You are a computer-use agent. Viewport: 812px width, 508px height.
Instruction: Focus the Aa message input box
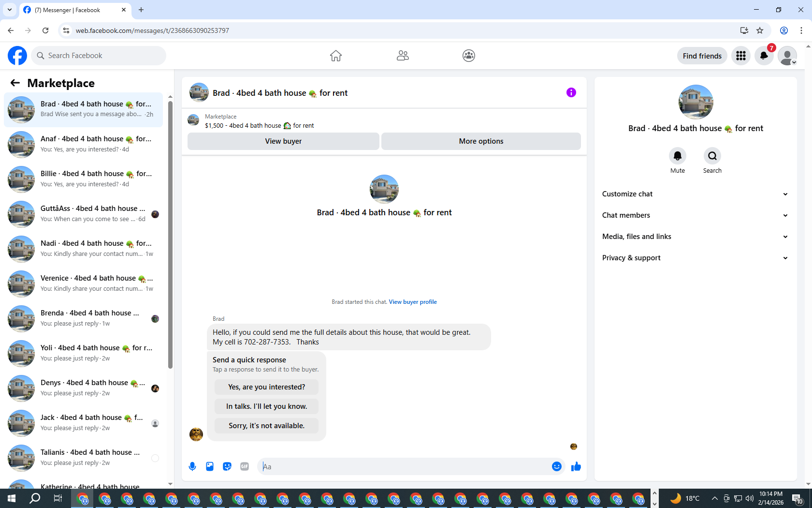point(404,466)
